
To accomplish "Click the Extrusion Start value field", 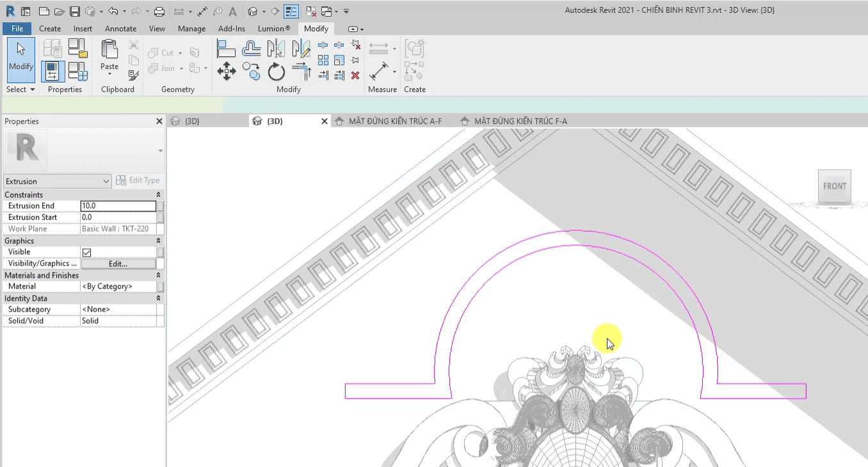I will coord(118,218).
